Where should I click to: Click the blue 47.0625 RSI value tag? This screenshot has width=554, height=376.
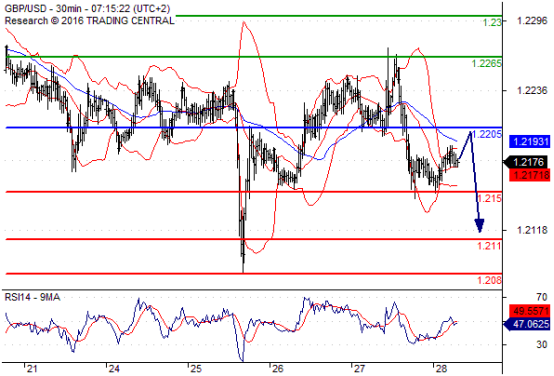click(528, 324)
